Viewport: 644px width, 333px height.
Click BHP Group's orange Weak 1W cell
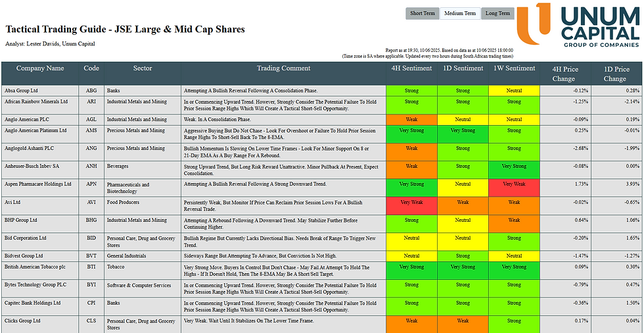point(514,224)
